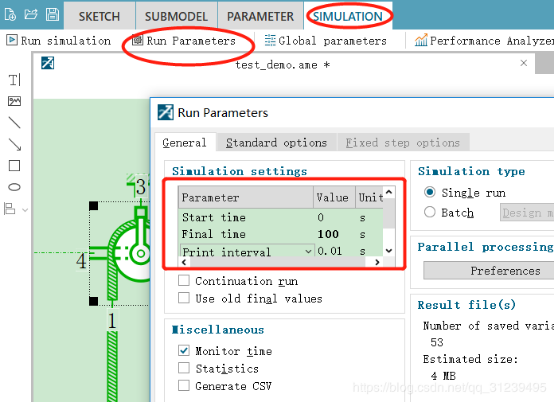Select the text annotation tool
Viewport: 554px width, 402px height.
click(14, 80)
